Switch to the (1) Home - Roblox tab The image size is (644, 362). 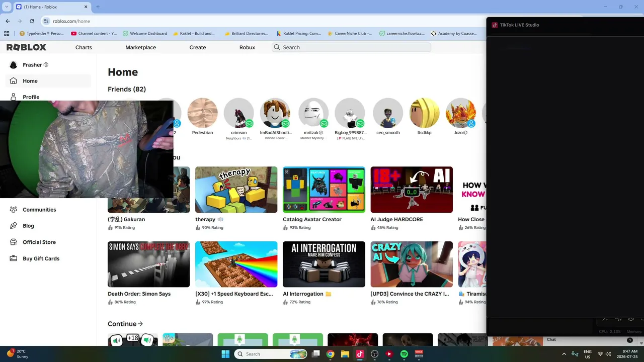click(x=52, y=7)
